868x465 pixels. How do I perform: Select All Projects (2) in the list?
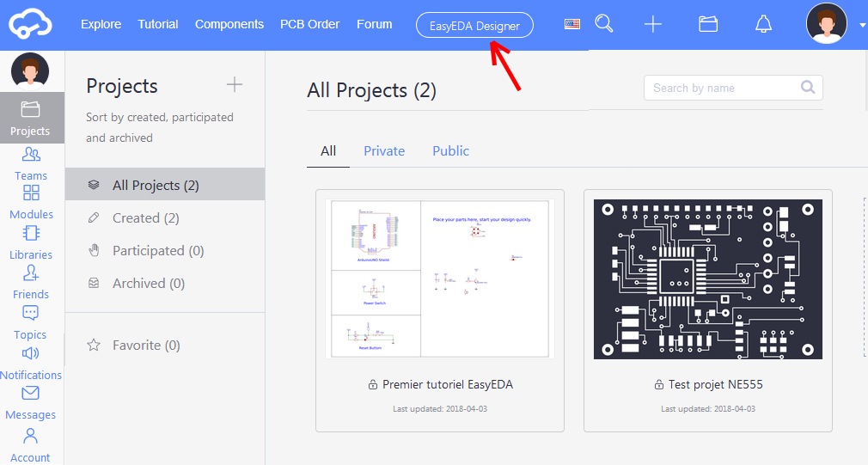pos(165,184)
